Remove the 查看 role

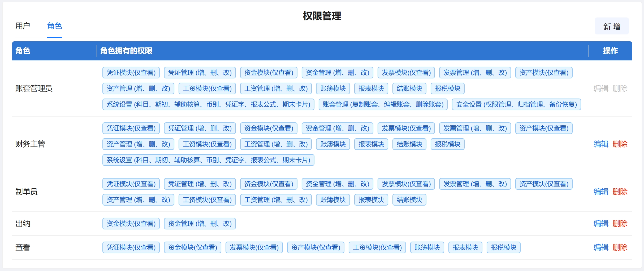[620, 247]
